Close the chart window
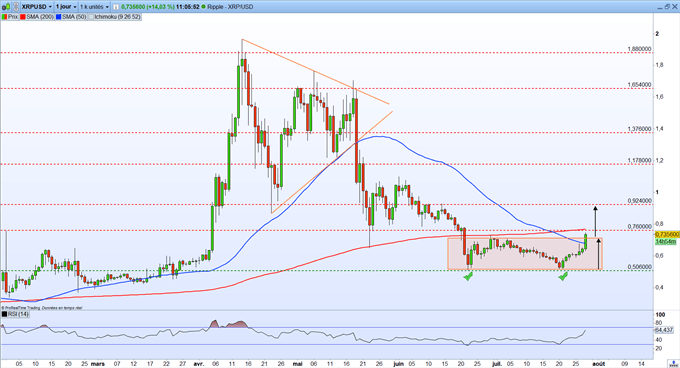Screen dimensions: 680x368 point(675,7)
